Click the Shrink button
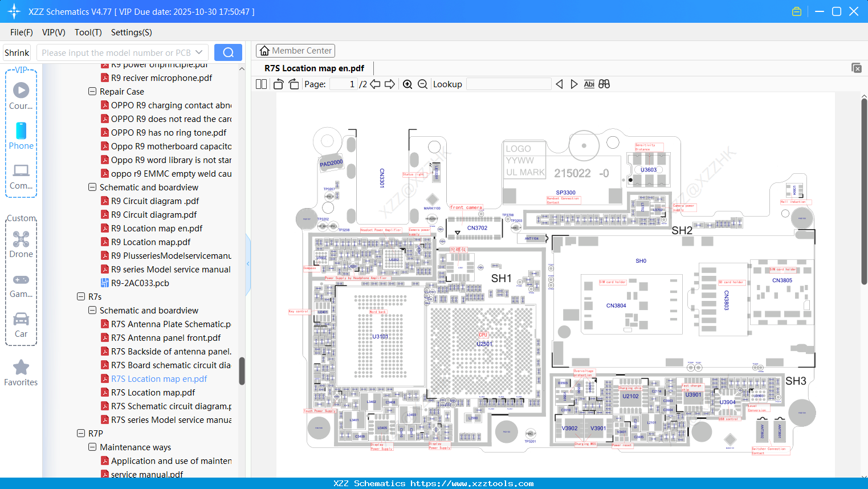The image size is (868, 489). tap(17, 52)
